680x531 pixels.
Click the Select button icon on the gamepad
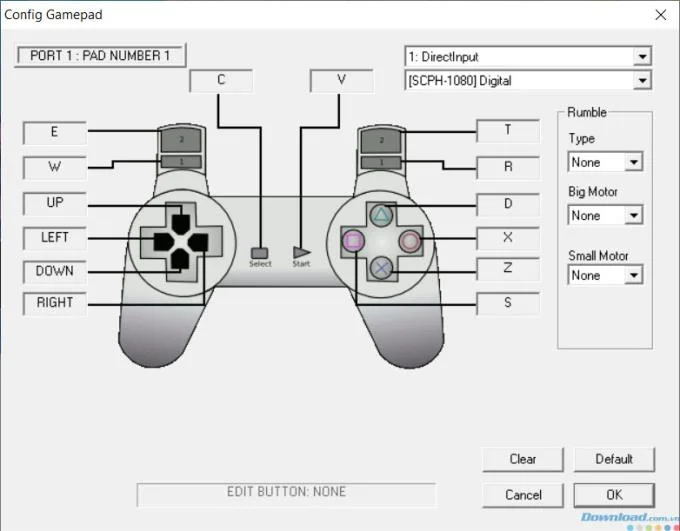[259, 253]
